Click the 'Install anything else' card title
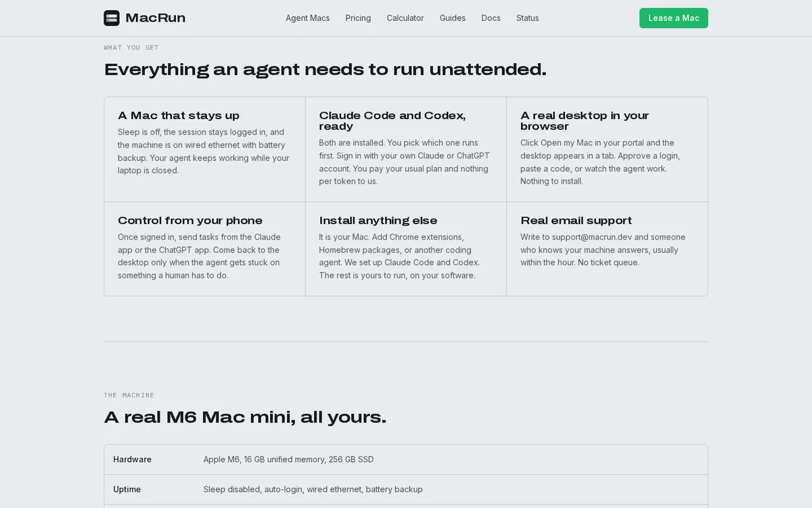Screen dimensions: 812x508 (x=378, y=221)
